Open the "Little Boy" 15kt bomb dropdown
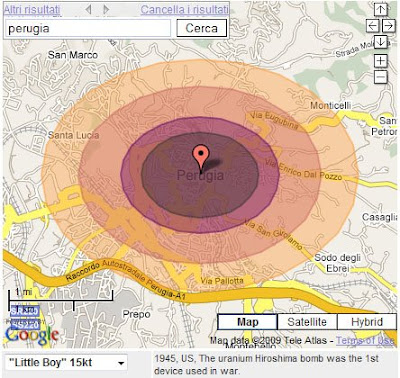400x378 pixels. coord(66,363)
